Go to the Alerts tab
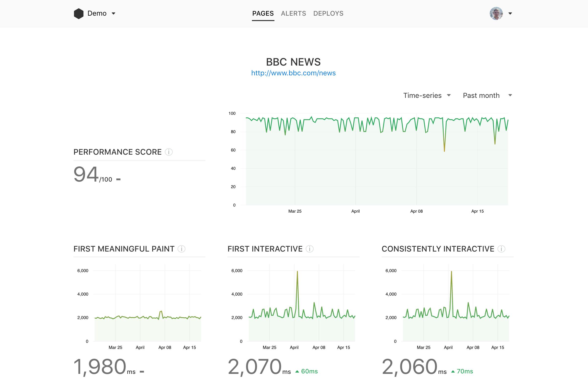This screenshot has height=391, width=588. pos(293,13)
